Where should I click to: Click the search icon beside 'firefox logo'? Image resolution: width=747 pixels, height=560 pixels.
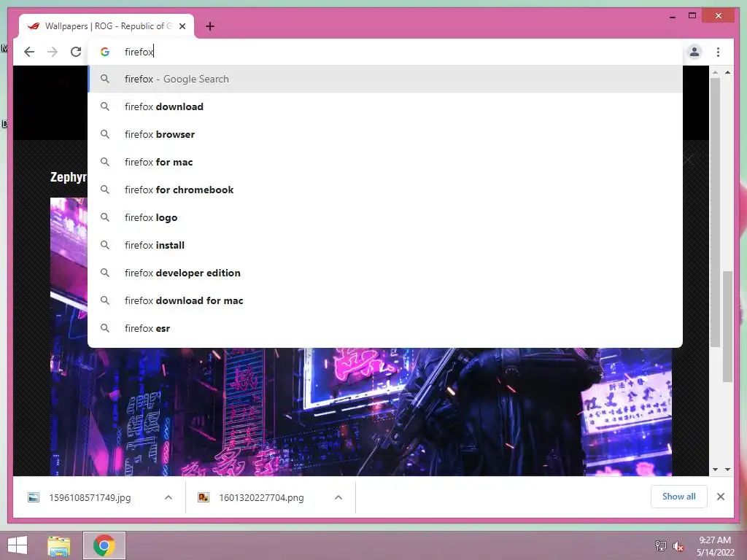tap(105, 217)
